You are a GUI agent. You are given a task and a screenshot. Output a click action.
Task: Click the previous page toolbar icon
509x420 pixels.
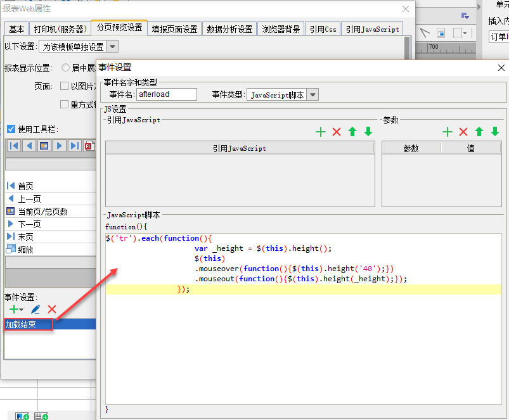[29, 146]
